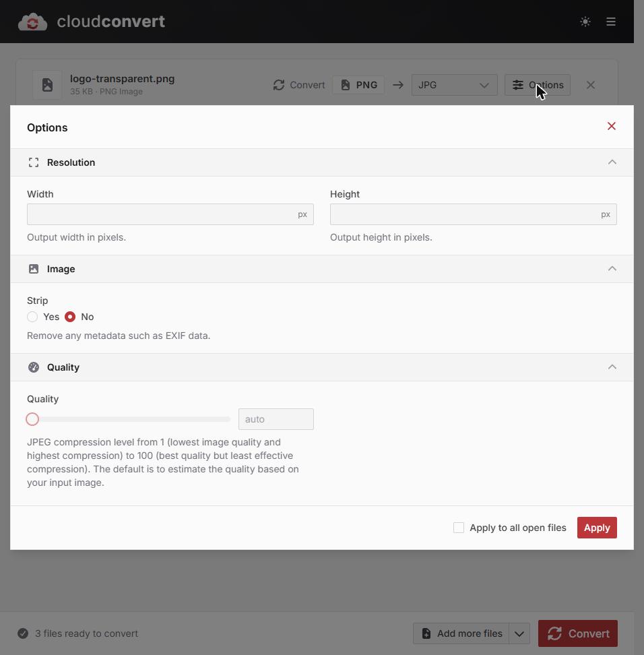Click the Apply button
The image size is (644, 655).
click(x=597, y=528)
